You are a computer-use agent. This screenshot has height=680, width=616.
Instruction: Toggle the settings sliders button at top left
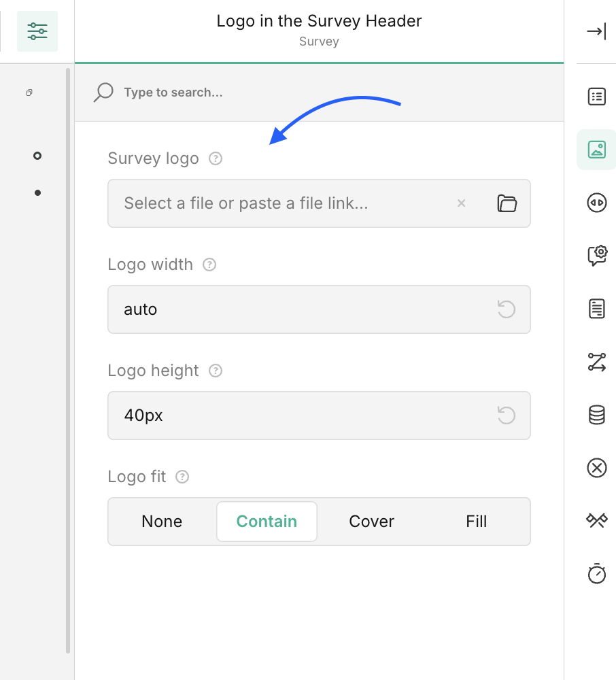[37, 31]
